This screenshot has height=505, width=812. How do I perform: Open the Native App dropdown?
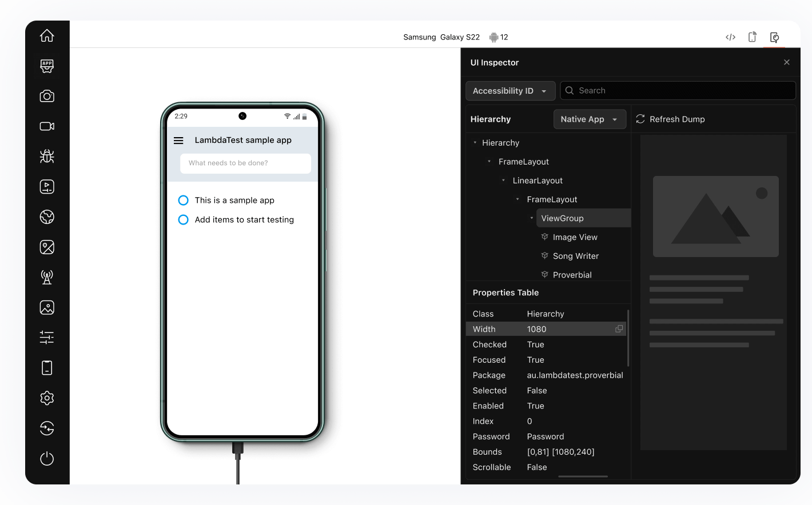590,119
